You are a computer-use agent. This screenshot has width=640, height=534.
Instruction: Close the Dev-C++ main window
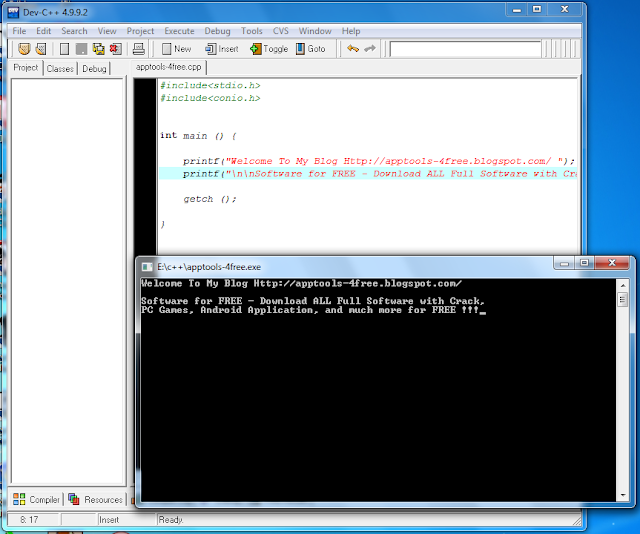[x=564, y=10]
